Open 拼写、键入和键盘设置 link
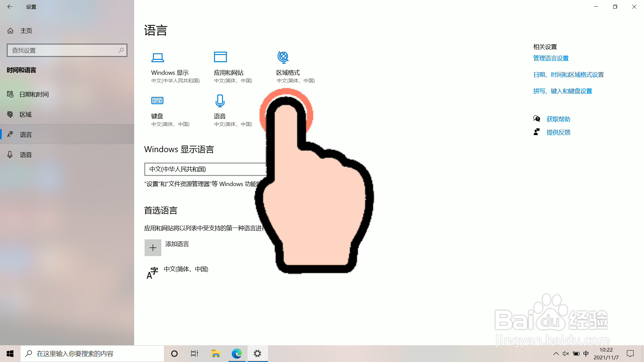The height and width of the screenshot is (362, 644). pyautogui.click(x=563, y=91)
